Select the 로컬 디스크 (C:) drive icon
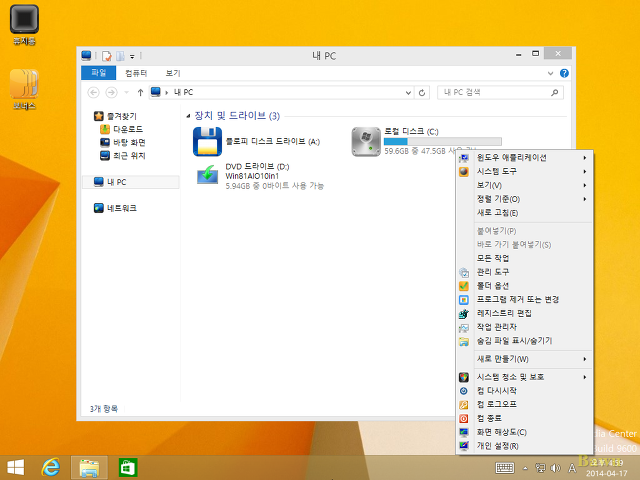Screen dimensions: 640x480 [x=366, y=142]
